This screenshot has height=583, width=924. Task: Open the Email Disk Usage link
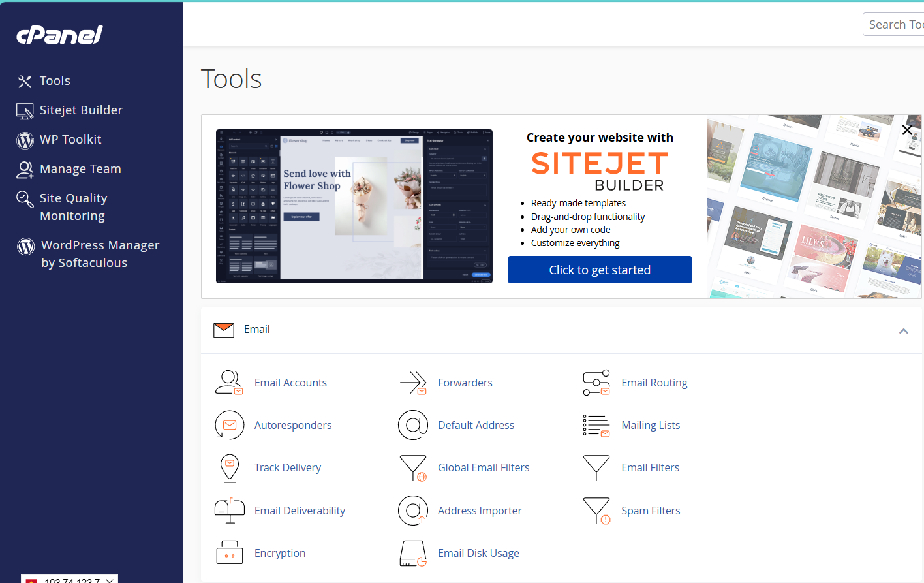(x=478, y=553)
